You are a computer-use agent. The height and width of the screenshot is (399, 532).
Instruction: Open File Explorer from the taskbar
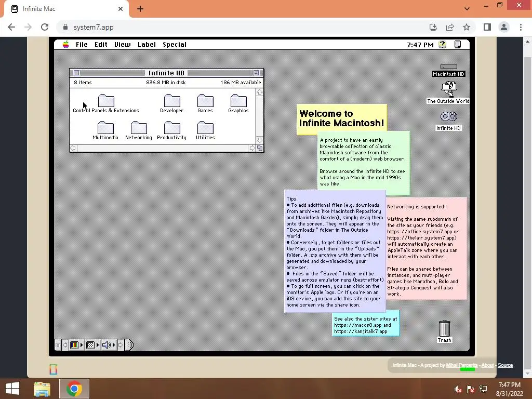[42, 389]
